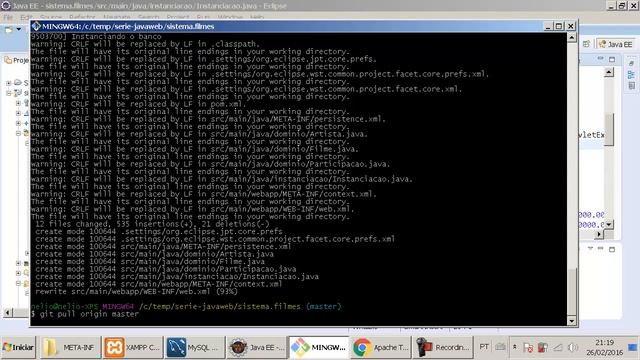Image resolution: width=640 pixels, height=360 pixels.
Task: Select the Project Explorer tab in Eclipse
Action: pyautogui.click(x=16, y=60)
